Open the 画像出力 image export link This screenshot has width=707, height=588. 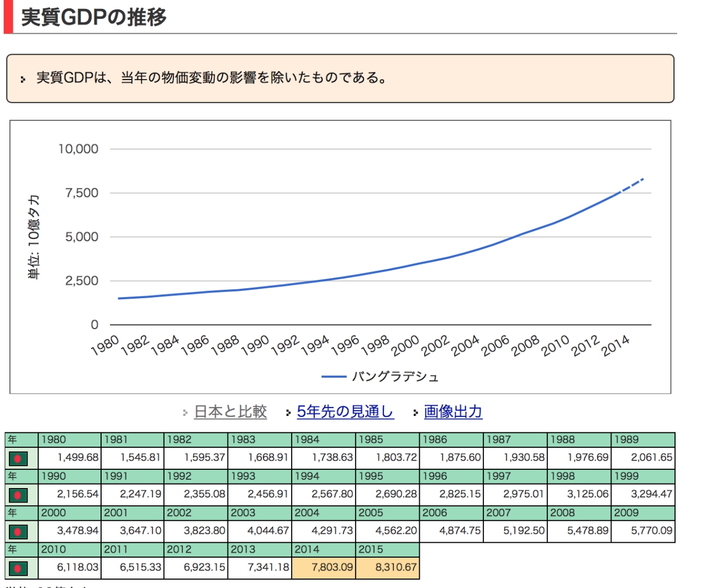453,412
